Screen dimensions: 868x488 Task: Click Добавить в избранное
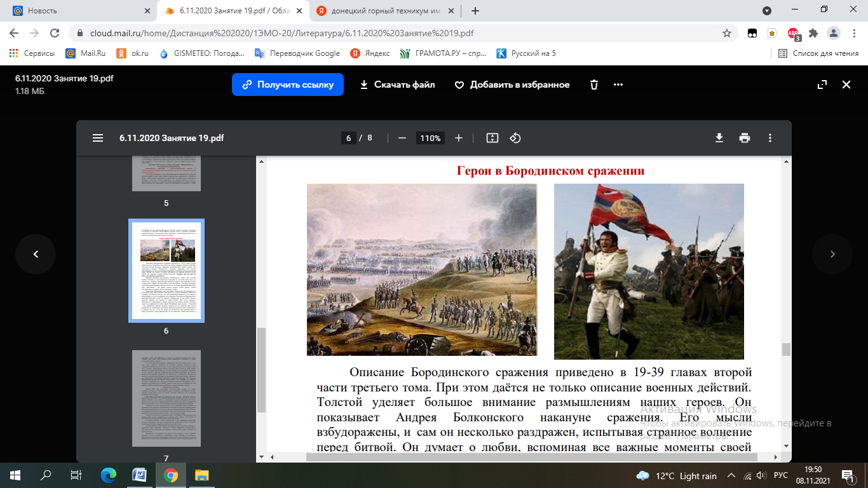pyautogui.click(x=512, y=85)
